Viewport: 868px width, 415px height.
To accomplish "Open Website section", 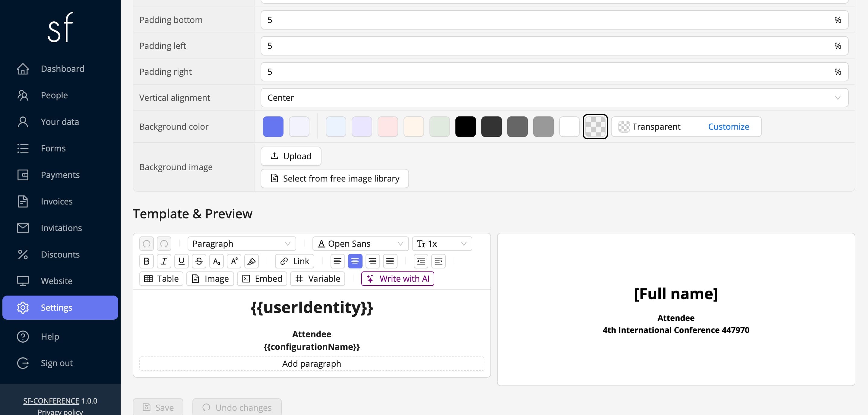I will point(60,281).
